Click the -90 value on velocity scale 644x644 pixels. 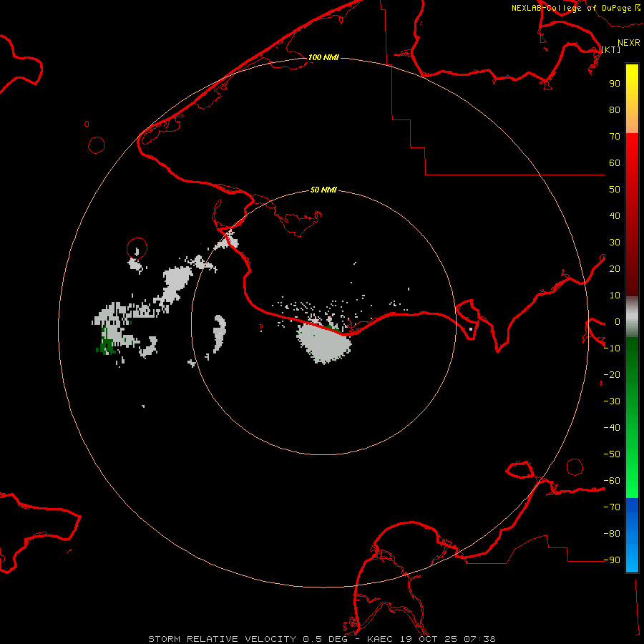pos(612,560)
